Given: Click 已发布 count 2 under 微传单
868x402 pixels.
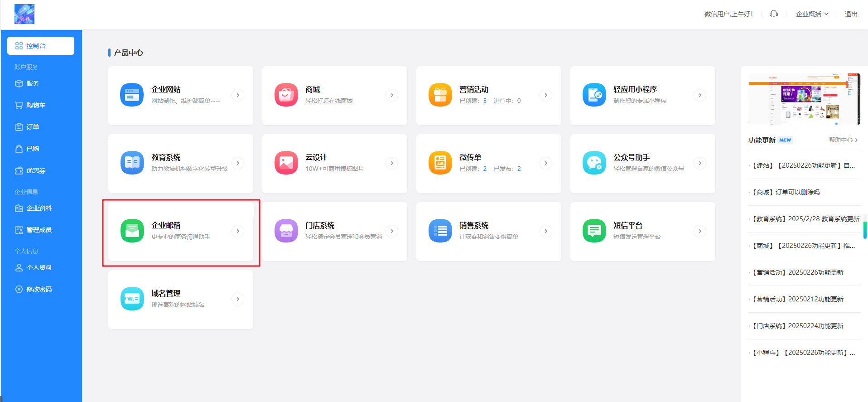Looking at the screenshot, I should point(519,169).
